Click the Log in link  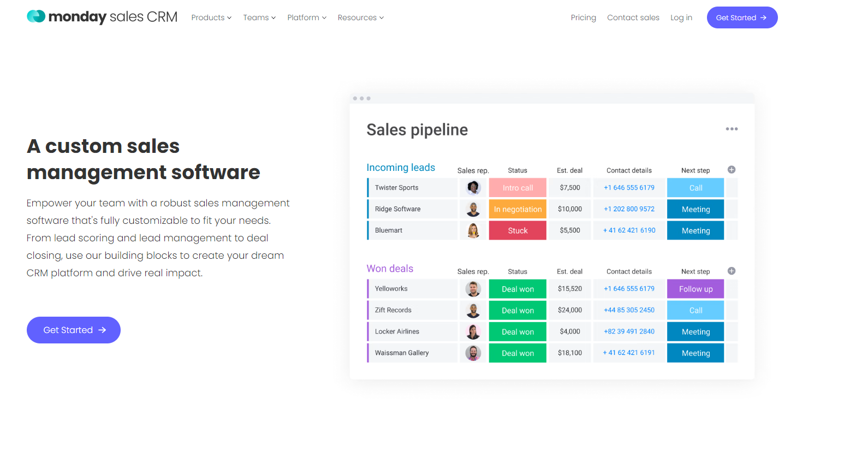pos(681,17)
